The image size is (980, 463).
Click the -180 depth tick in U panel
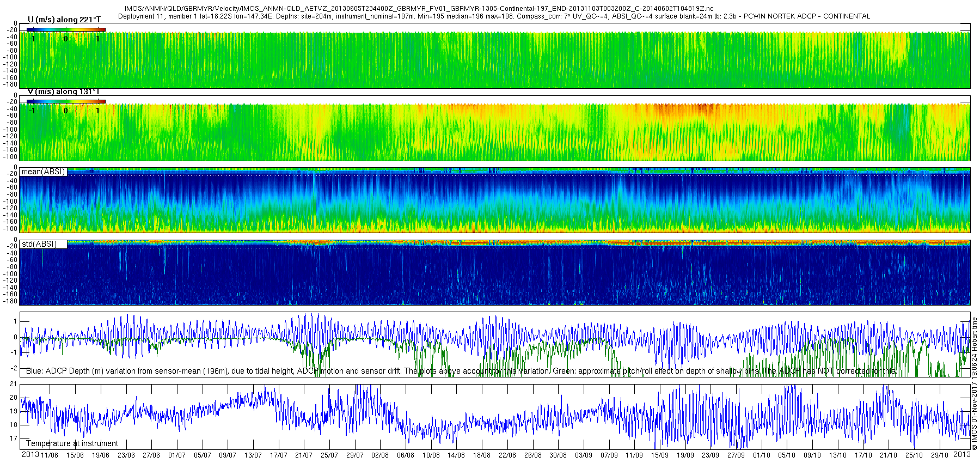click(10, 84)
